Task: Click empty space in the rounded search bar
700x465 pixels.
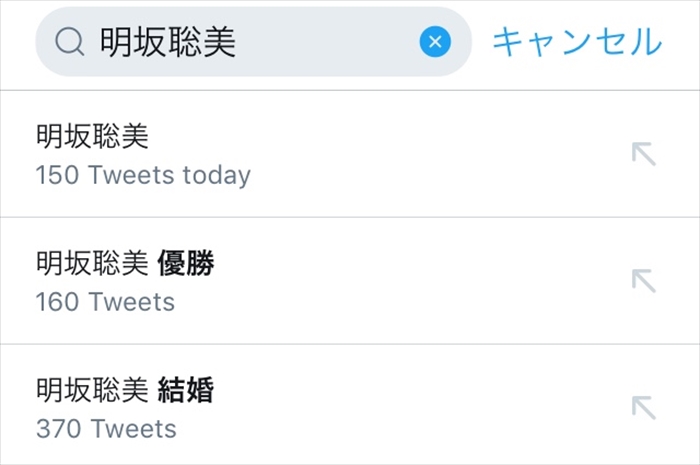Action: coord(330,42)
